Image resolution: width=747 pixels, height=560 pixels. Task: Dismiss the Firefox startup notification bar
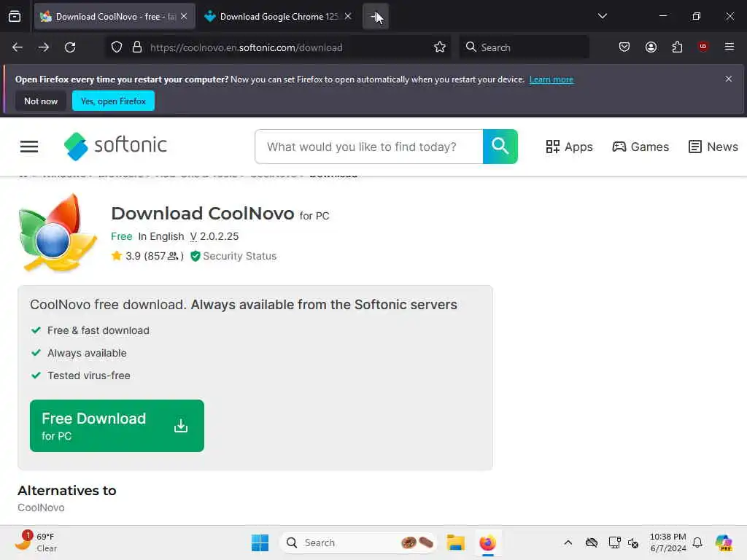(729, 79)
